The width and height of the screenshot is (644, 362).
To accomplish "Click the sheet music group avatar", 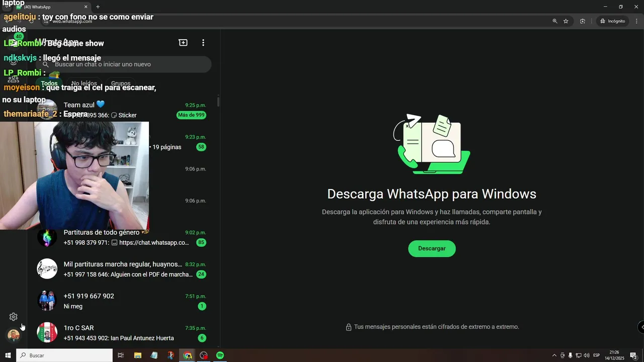I will click(x=47, y=269).
